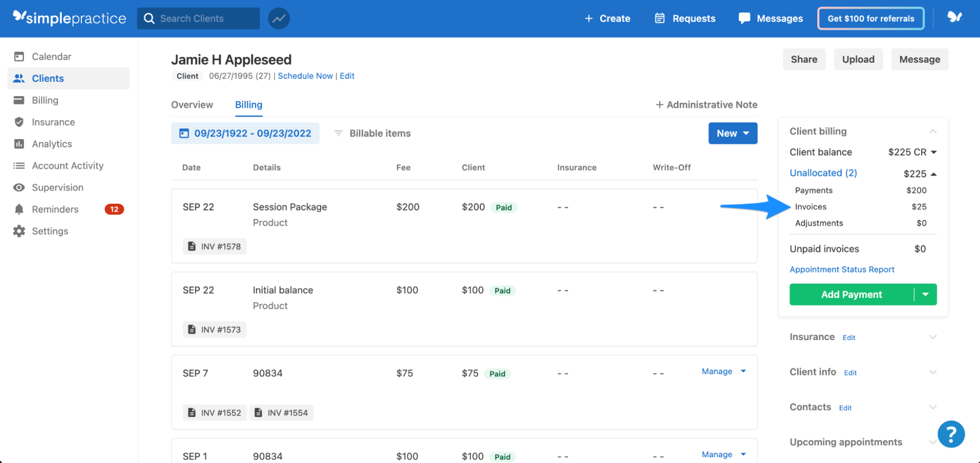Click the Billable items filter icon
This screenshot has height=463, width=980.
tap(338, 133)
